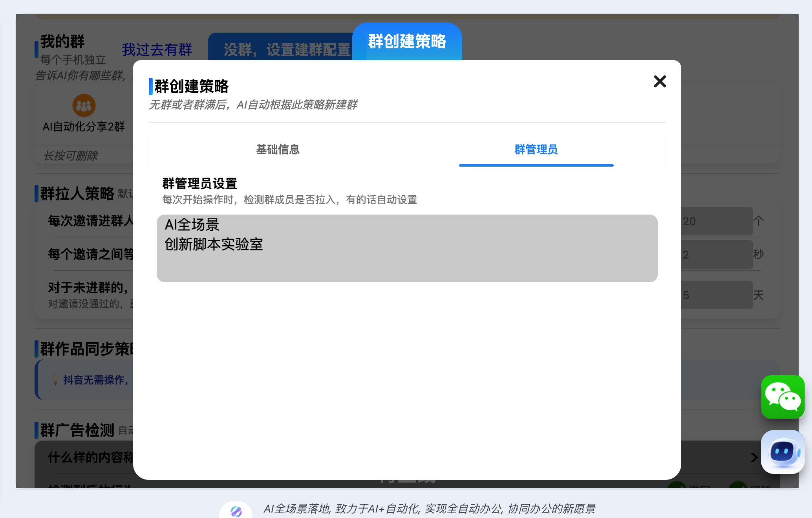Click the days field showing 5
The width and height of the screenshot is (812, 518).
pos(717,295)
